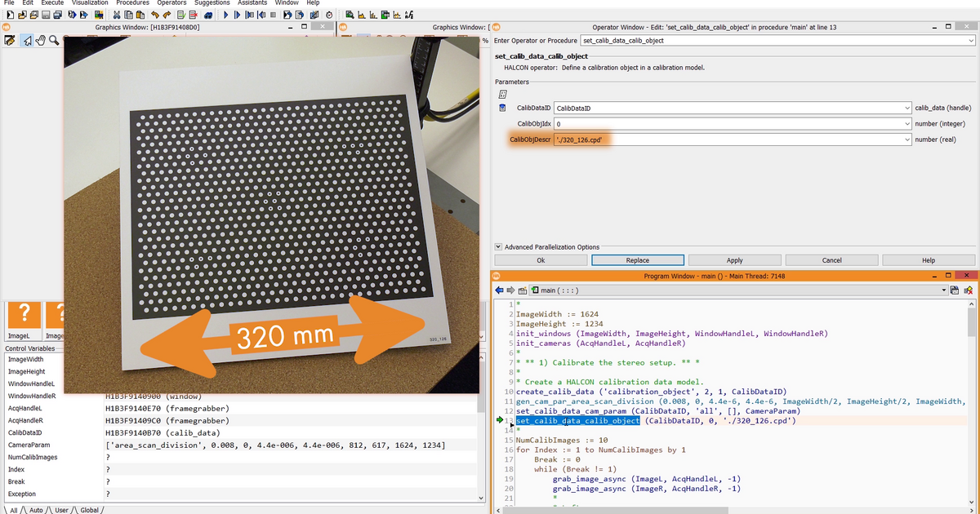The width and height of the screenshot is (980, 514).
Task: Open the operator name dropdown arrow
Action: (x=971, y=40)
